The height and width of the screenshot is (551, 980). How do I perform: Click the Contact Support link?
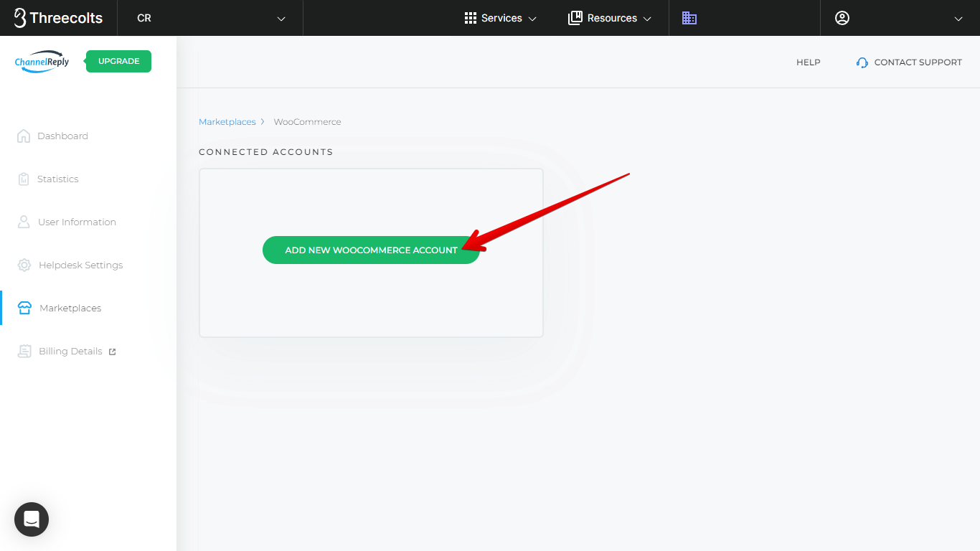coord(918,62)
